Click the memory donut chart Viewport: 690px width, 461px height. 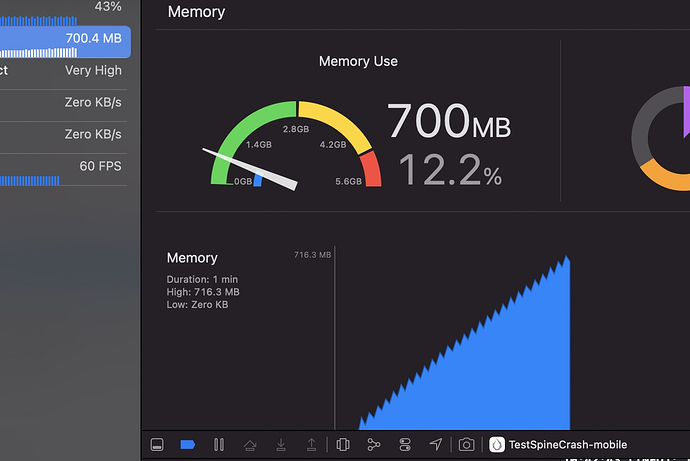(661, 139)
